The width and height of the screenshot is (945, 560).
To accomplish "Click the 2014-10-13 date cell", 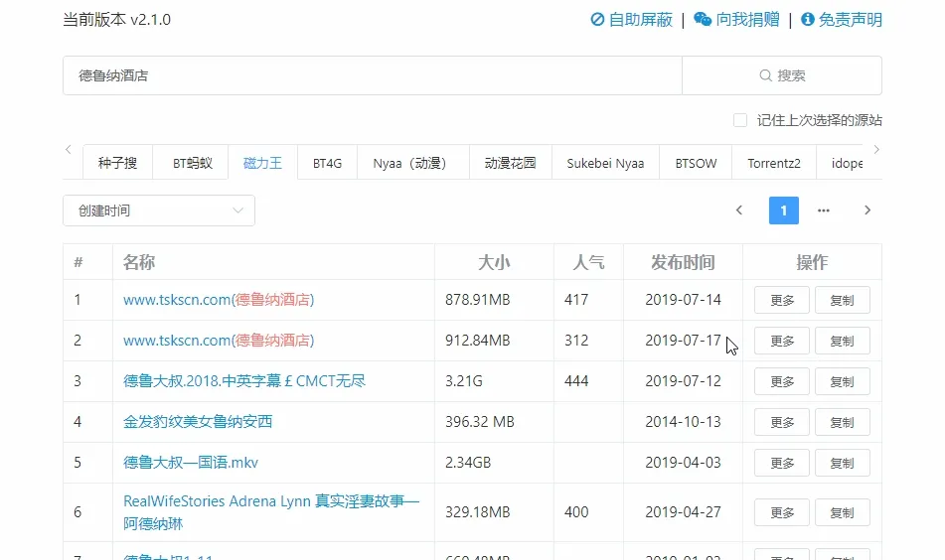I will (x=683, y=422).
